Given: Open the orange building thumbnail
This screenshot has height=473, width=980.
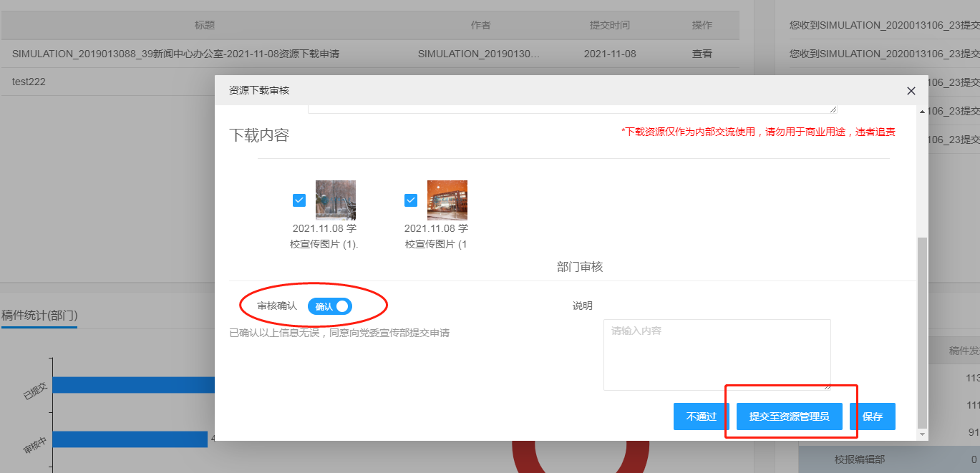Looking at the screenshot, I should 447,200.
